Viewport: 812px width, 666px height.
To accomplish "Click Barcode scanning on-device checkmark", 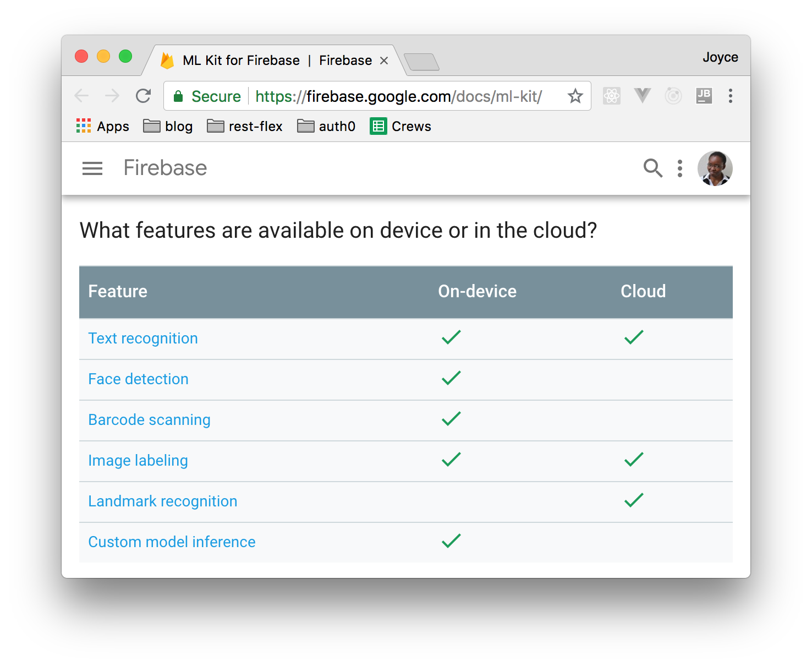I will point(451,419).
